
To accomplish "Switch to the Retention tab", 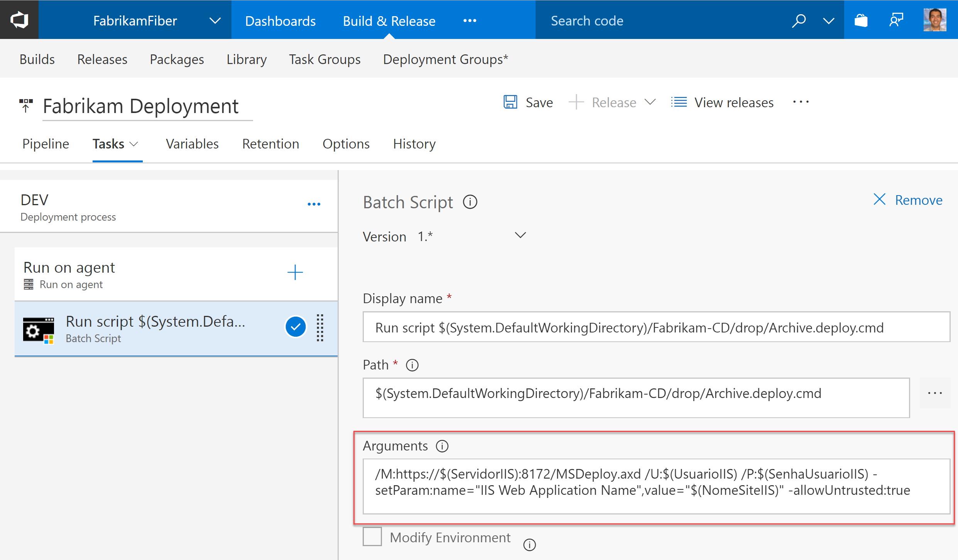I will click(x=270, y=144).
